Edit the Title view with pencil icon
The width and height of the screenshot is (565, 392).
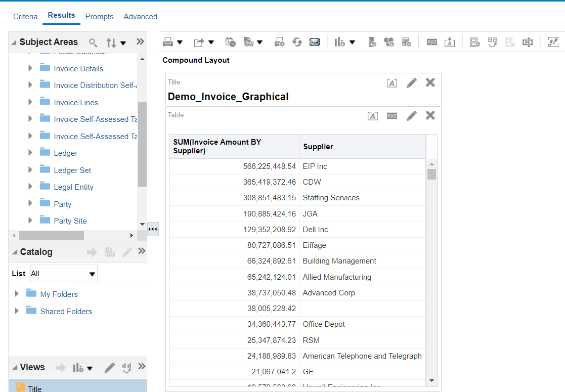coord(412,83)
